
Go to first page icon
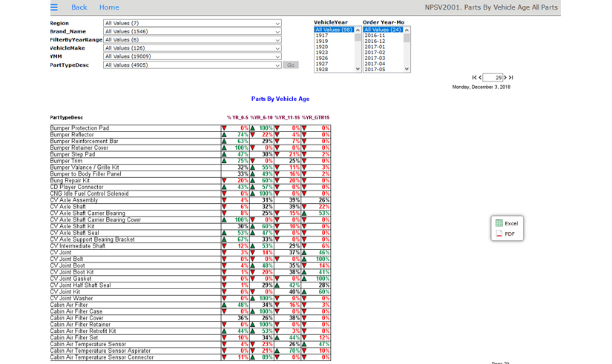[x=474, y=78]
